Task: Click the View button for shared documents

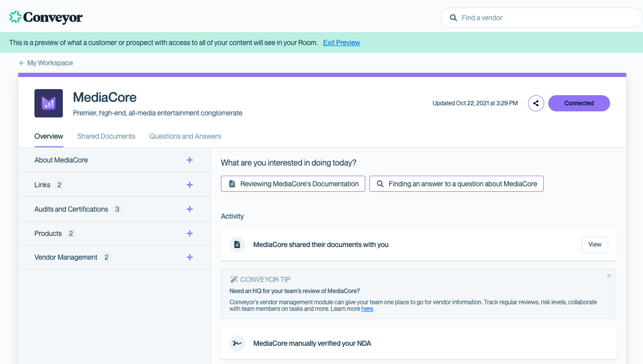Action: point(595,245)
